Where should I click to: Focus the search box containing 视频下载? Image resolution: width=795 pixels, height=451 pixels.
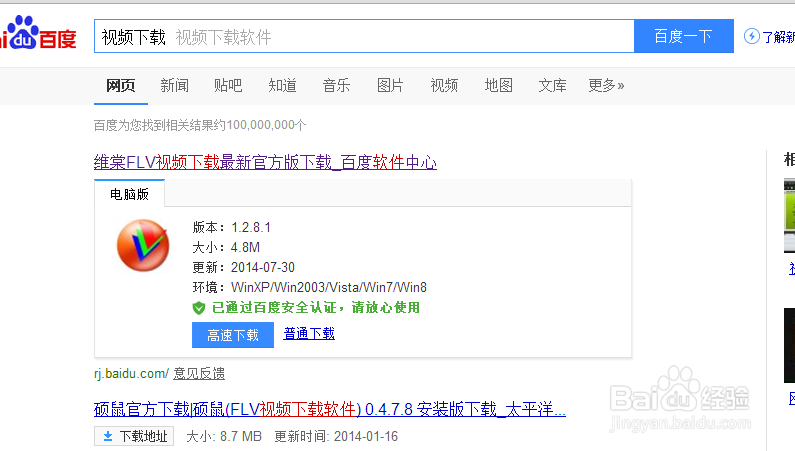point(364,36)
